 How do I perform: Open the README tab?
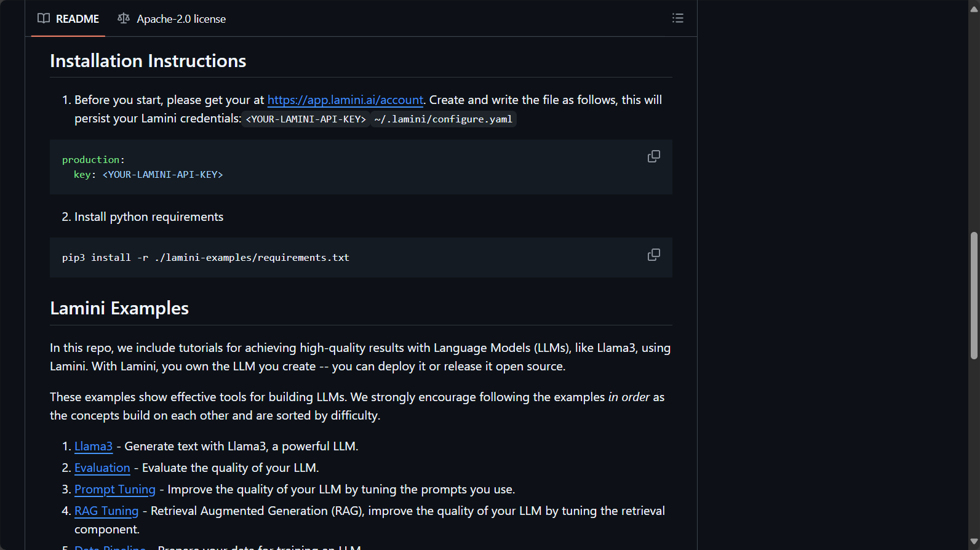point(68,18)
